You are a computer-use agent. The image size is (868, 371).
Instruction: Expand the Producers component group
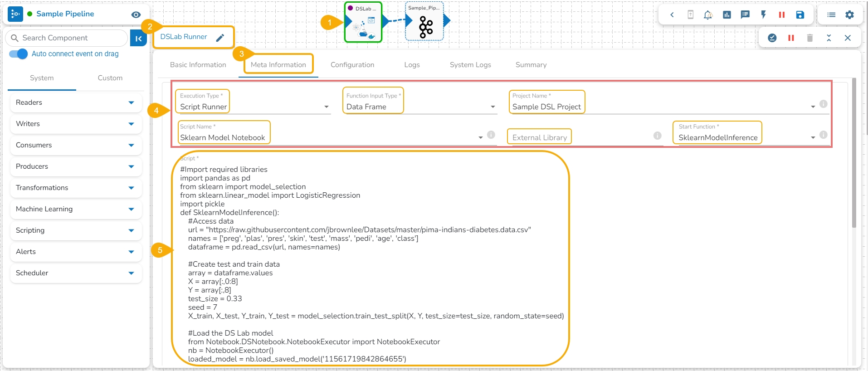[x=76, y=166]
